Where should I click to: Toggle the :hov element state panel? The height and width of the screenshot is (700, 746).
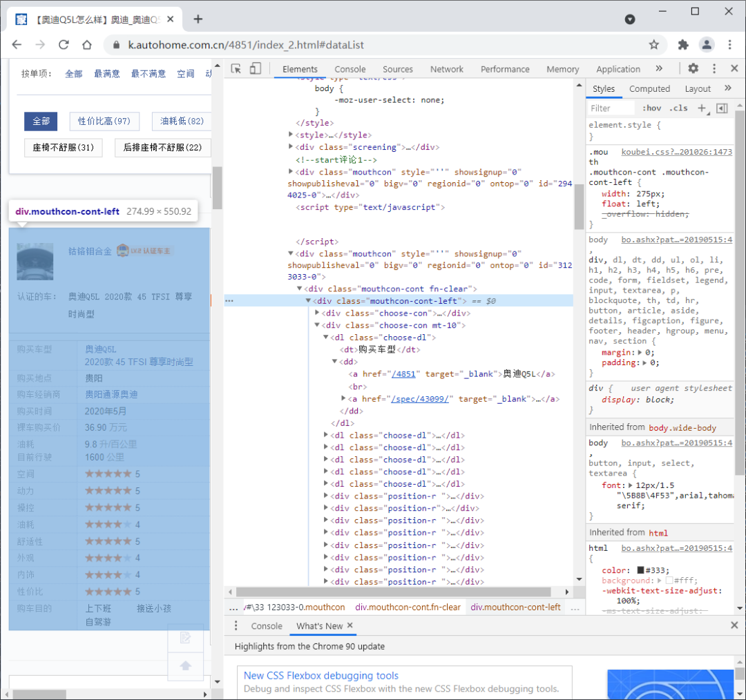[652, 108]
